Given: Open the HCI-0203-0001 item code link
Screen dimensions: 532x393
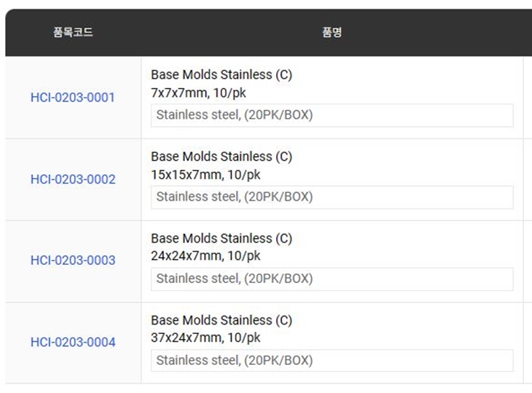Looking at the screenshot, I should [73, 97].
